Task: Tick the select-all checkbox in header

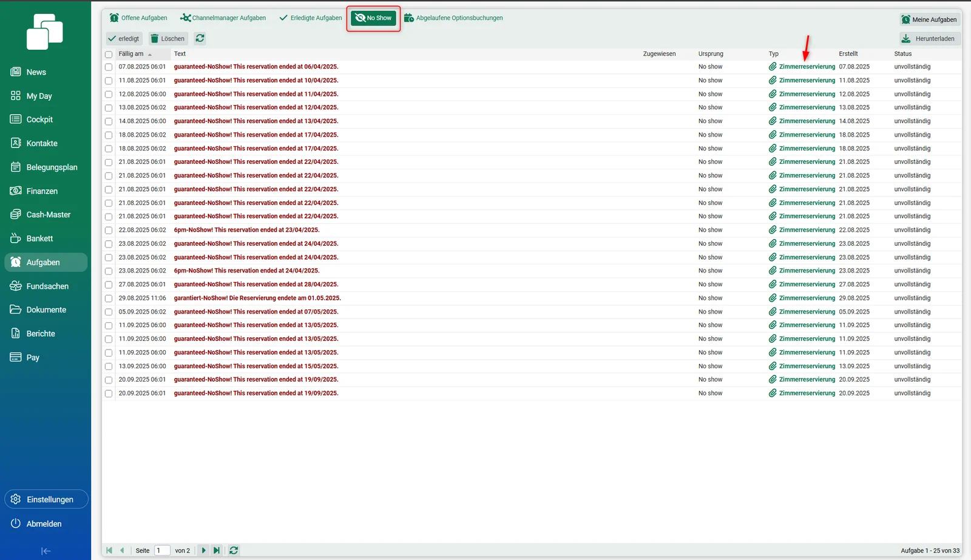Action: [109, 54]
